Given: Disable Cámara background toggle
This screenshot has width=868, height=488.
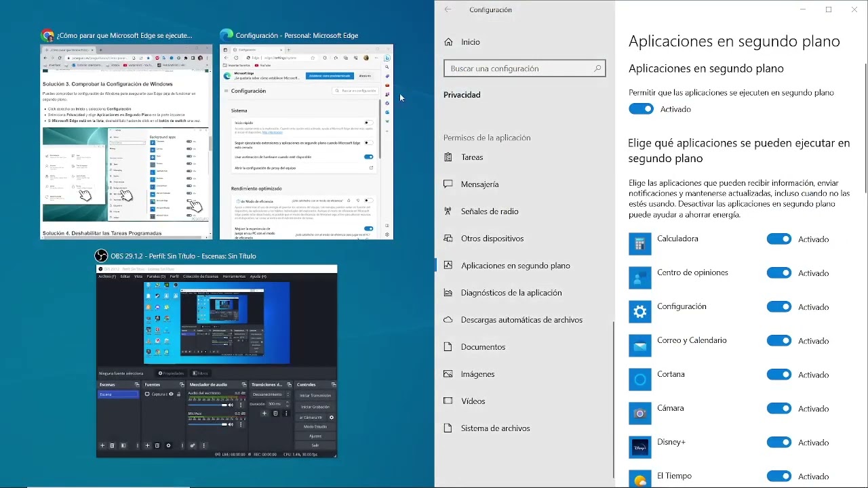Looking at the screenshot, I should coord(779,409).
